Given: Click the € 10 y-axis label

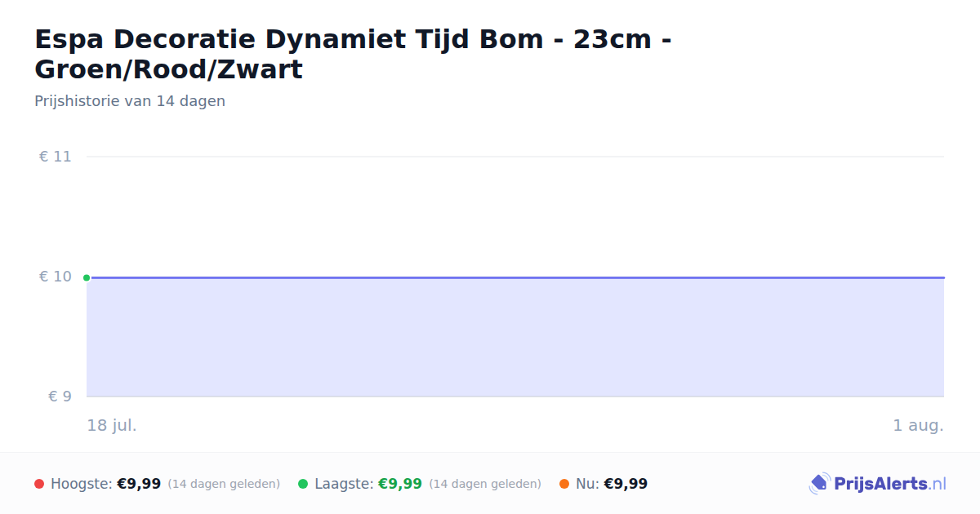Looking at the screenshot, I should (x=56, y=277).
